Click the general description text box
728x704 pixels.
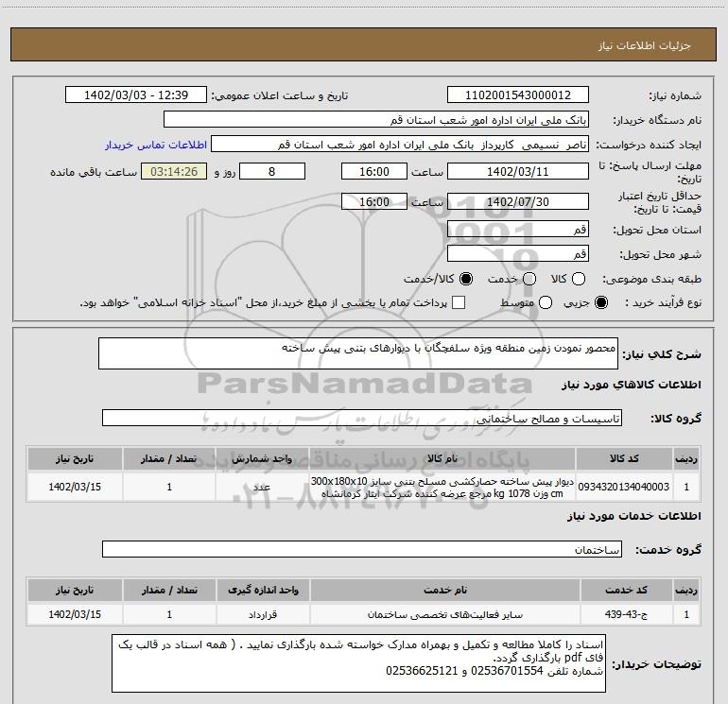(x=358, y=353)
